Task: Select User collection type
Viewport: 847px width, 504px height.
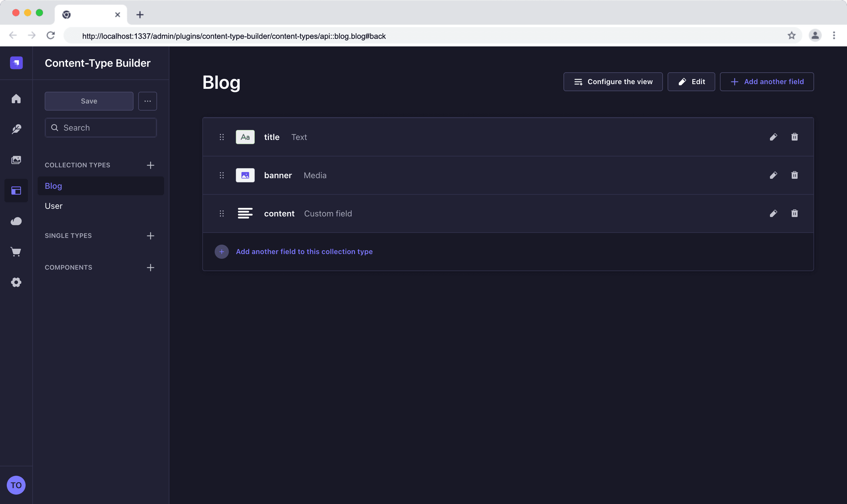Action: [101, 206]
